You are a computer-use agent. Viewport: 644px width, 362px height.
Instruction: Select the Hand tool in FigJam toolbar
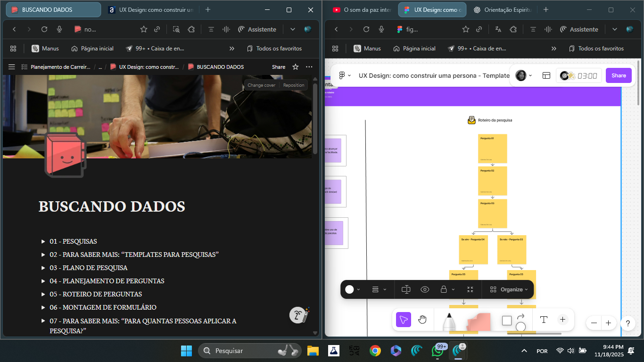click(x=422, y=320)
